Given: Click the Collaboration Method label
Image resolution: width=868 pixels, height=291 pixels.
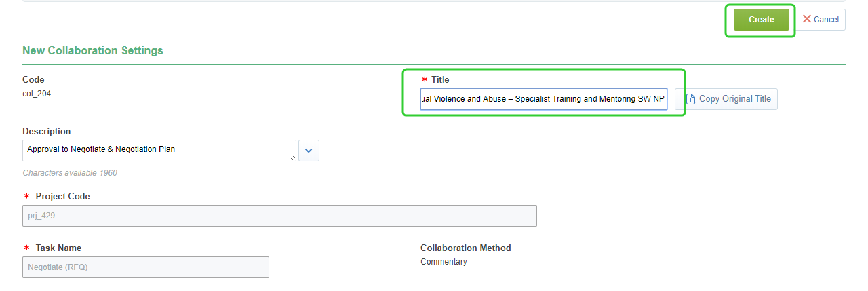Looking at the screenshot, I should point(465,248).
